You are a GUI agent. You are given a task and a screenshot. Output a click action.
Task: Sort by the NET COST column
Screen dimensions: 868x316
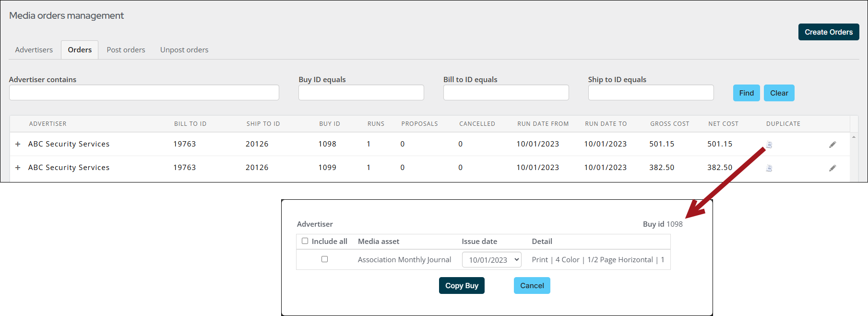pos(724,124)
